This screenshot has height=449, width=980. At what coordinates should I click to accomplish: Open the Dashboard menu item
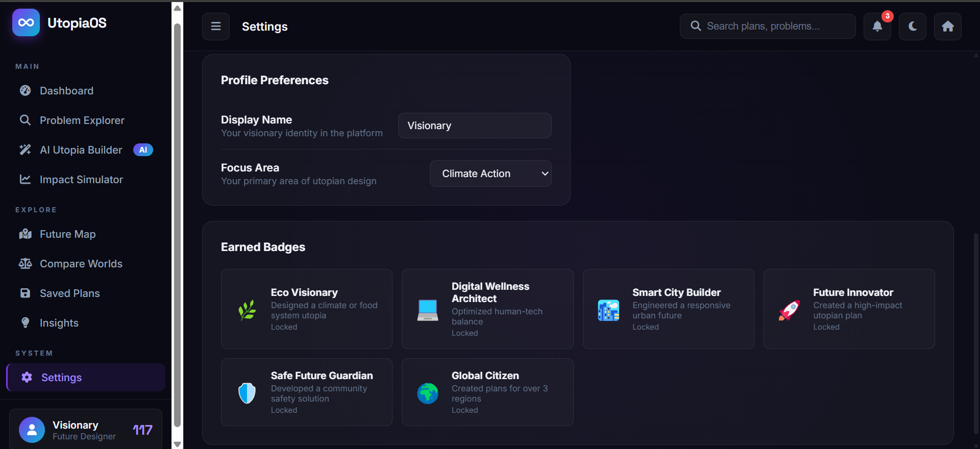(x=66, y=91)
